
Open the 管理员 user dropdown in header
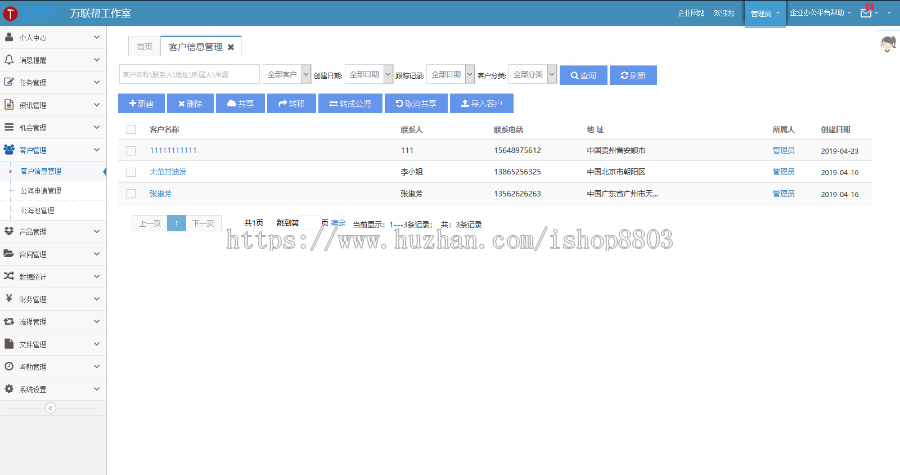tap(765, 13)
